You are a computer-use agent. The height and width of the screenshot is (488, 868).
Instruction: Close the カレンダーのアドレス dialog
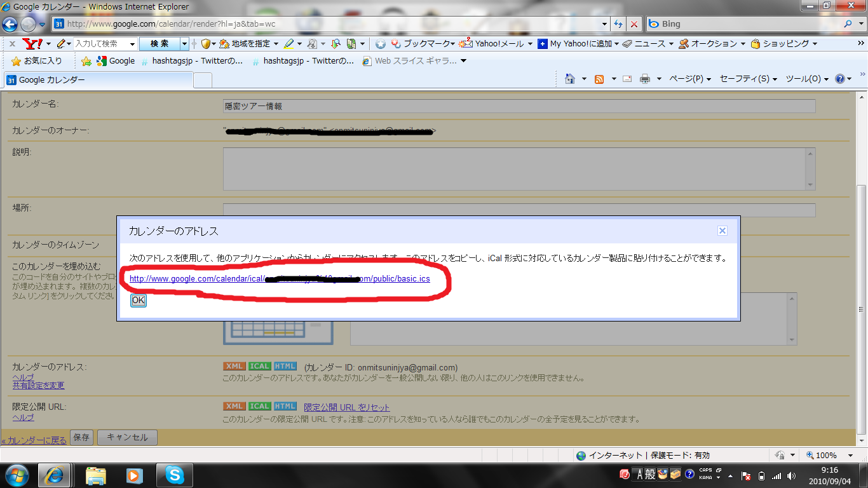tap(722, 231)
